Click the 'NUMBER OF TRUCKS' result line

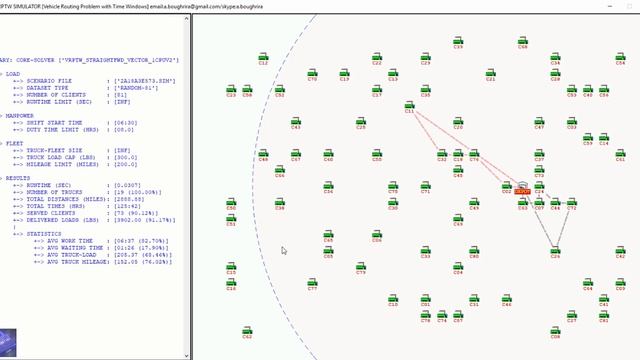[87, 192]
